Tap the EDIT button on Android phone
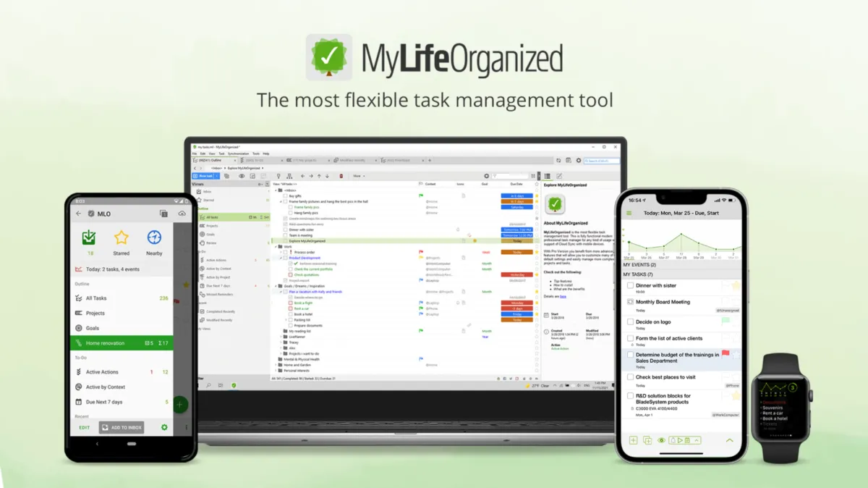The width and height of the screenshot is (868, 488). click(x=85, y=428)
